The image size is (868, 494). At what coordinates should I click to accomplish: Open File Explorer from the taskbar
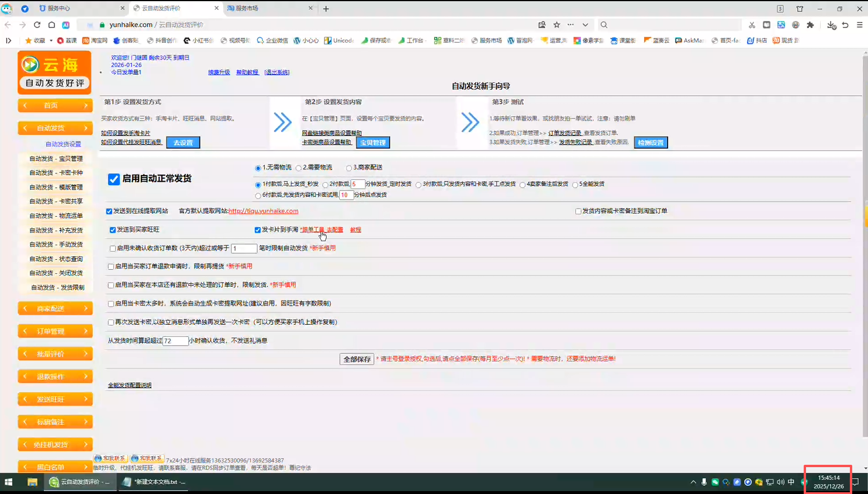coord(32,482)
